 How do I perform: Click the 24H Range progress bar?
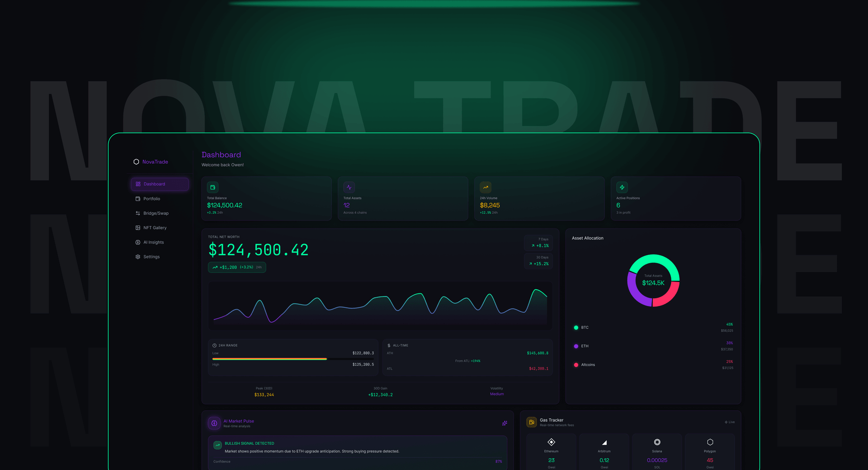[x=293, y=359]
